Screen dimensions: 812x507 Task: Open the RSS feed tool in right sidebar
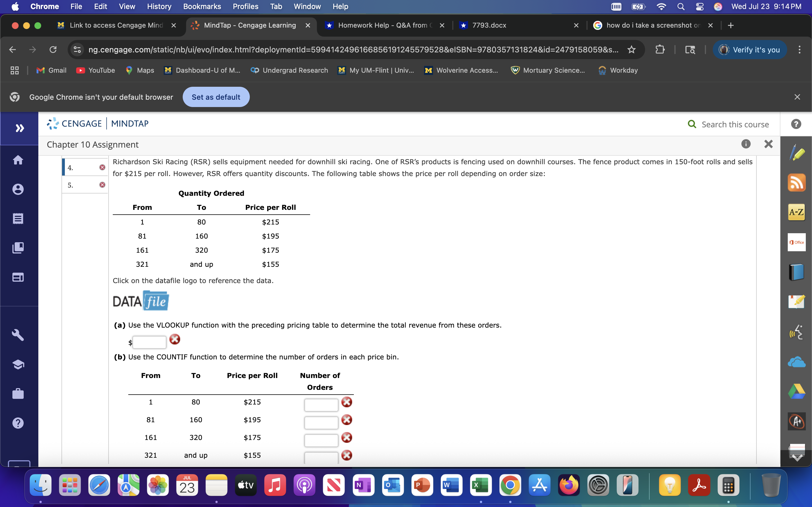(x=797, y=183)
